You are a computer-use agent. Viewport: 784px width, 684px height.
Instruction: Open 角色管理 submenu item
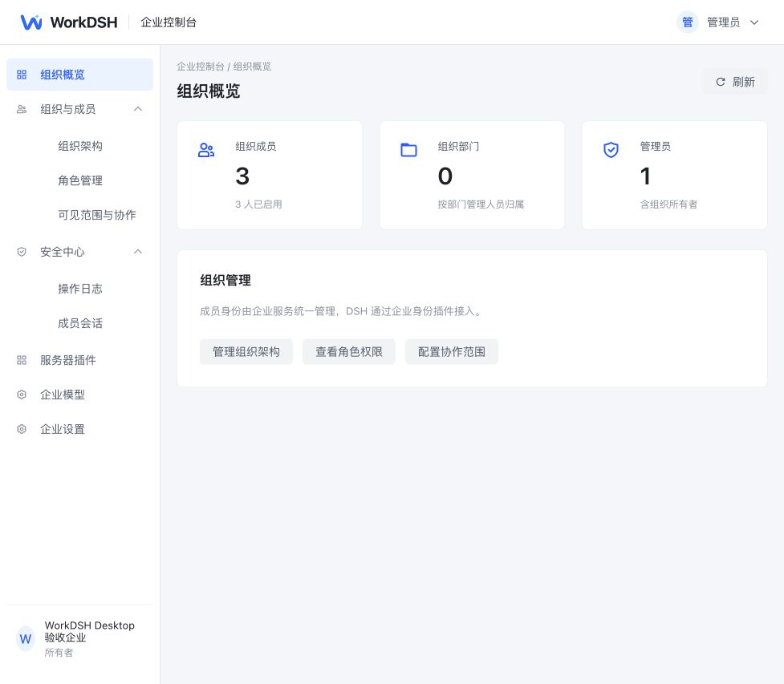tap(80, 180)
